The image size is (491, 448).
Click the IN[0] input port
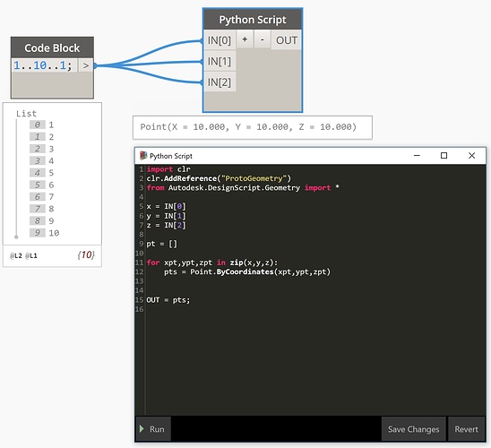click(220, 40)
